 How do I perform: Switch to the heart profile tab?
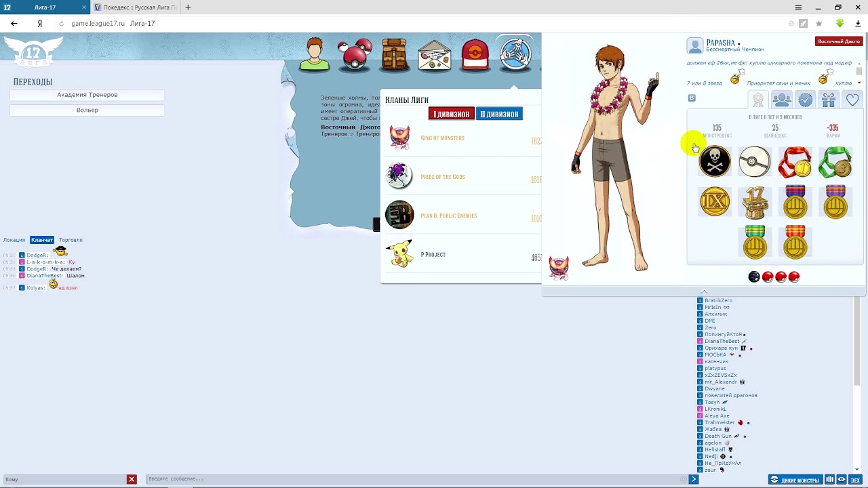852,100
